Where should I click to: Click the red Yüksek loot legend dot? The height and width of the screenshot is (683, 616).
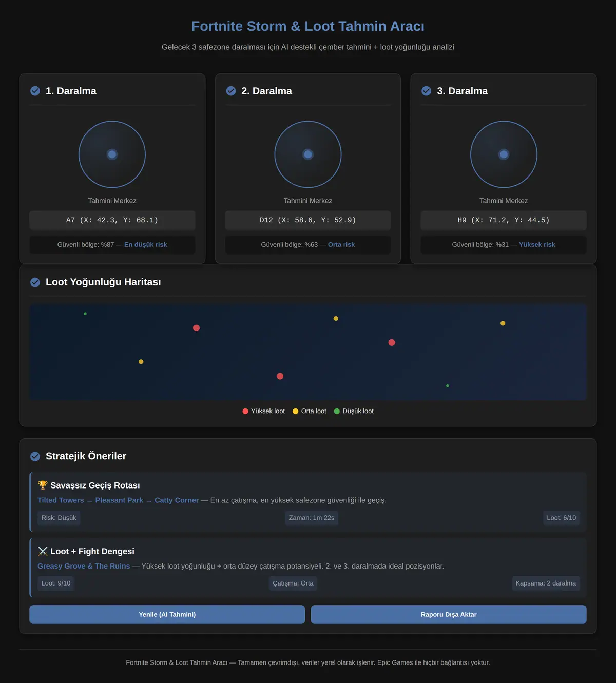[245, 411]
